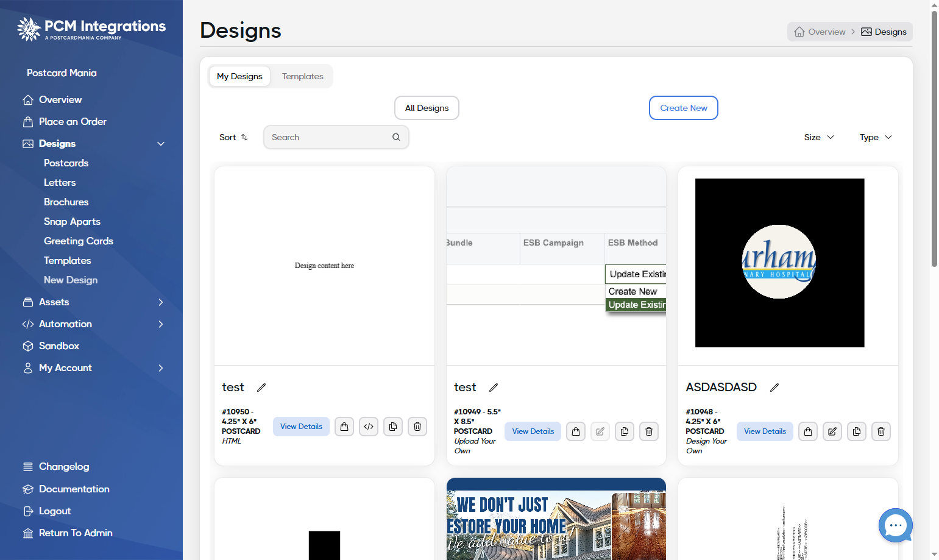Click the PCM Integrations logo
Image resolution: width=939 pixels, height=560 pixels.
click(x=91, y=29)
